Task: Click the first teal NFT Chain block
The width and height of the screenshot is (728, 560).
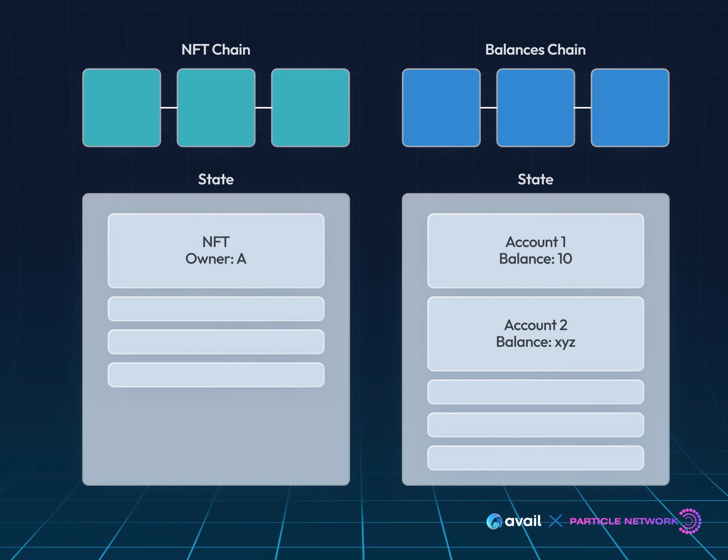Action: (122, 108)
